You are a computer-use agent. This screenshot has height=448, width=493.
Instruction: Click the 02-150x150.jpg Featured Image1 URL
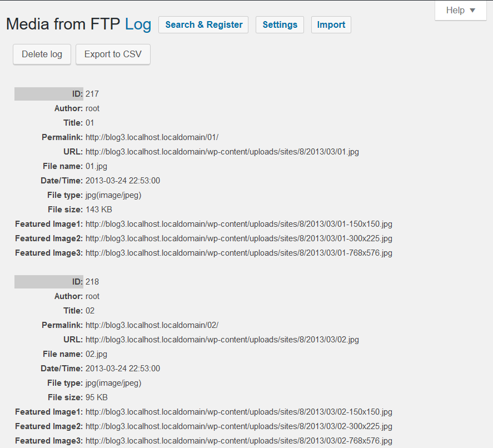click(238, 412)
